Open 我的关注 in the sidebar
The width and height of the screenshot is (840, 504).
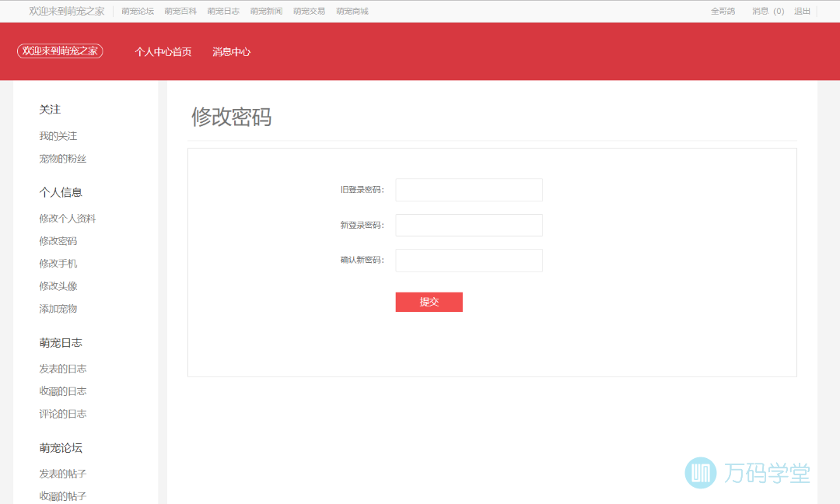point(58,136)
